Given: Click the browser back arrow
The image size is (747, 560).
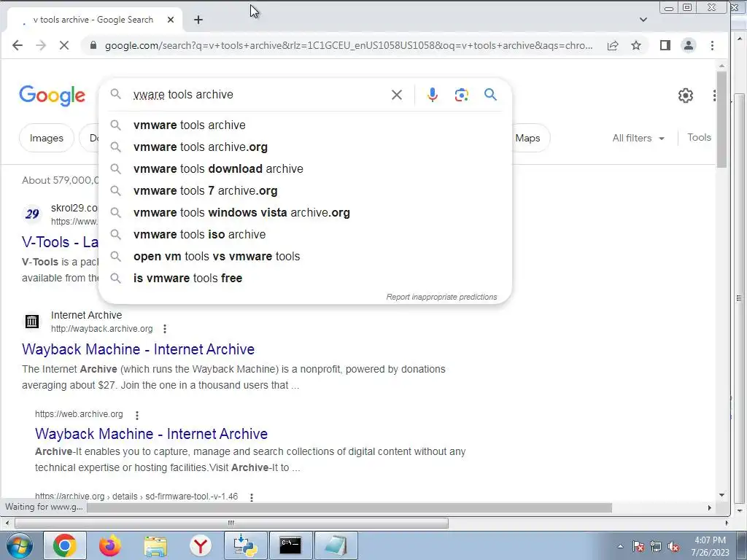Looking at the screenshot, I should click(18, 45).
